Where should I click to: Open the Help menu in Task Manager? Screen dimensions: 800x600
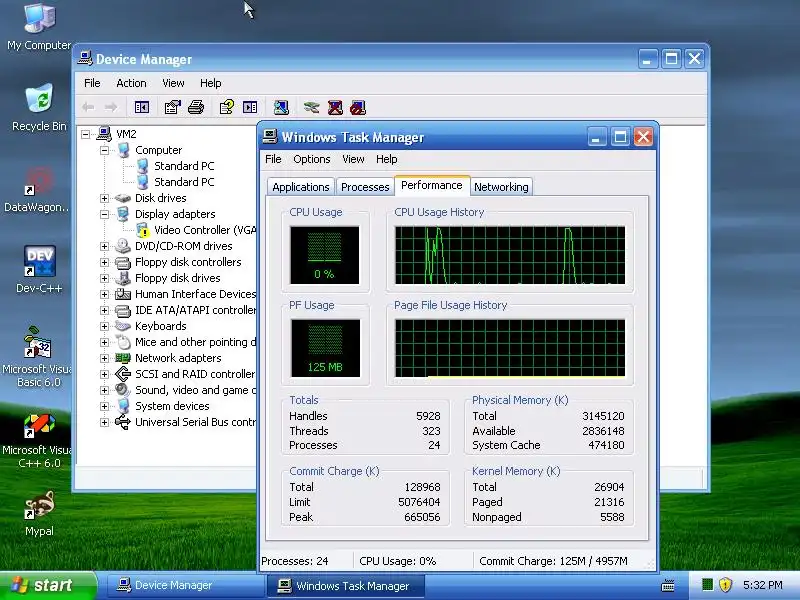point(386,159)
